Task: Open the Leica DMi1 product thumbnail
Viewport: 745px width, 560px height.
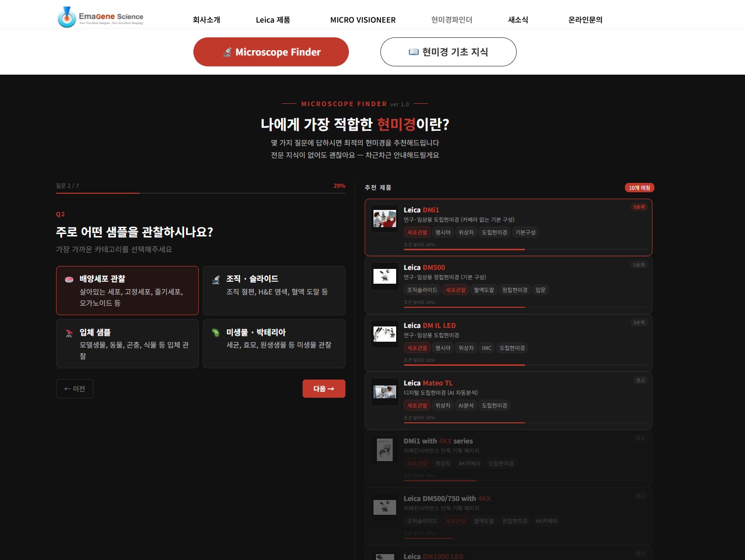Action: pos(385,219)
